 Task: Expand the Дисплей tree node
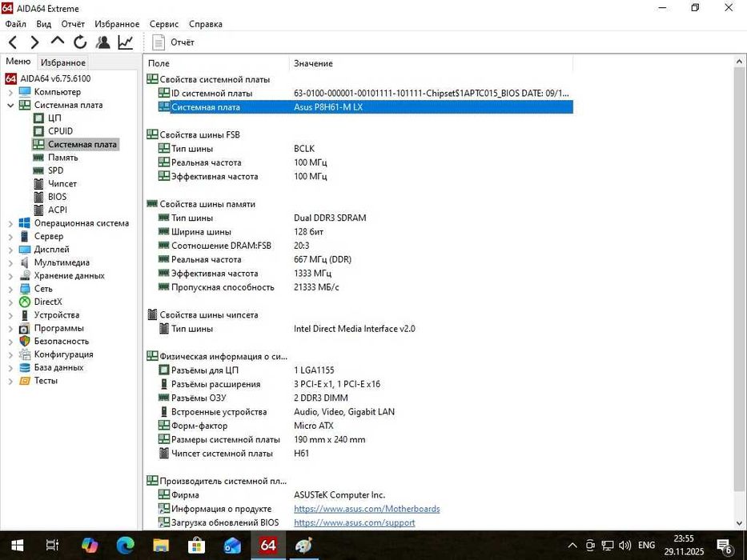point(10,250)
